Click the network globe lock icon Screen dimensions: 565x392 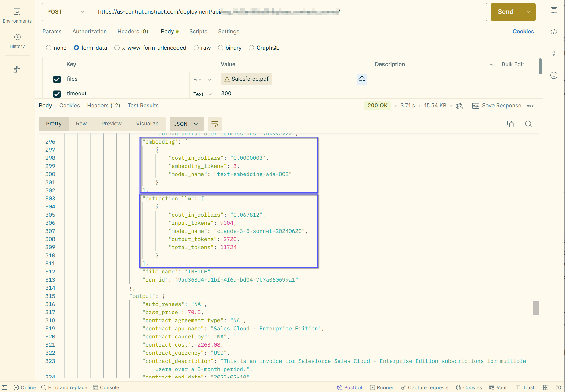point(459,106)
